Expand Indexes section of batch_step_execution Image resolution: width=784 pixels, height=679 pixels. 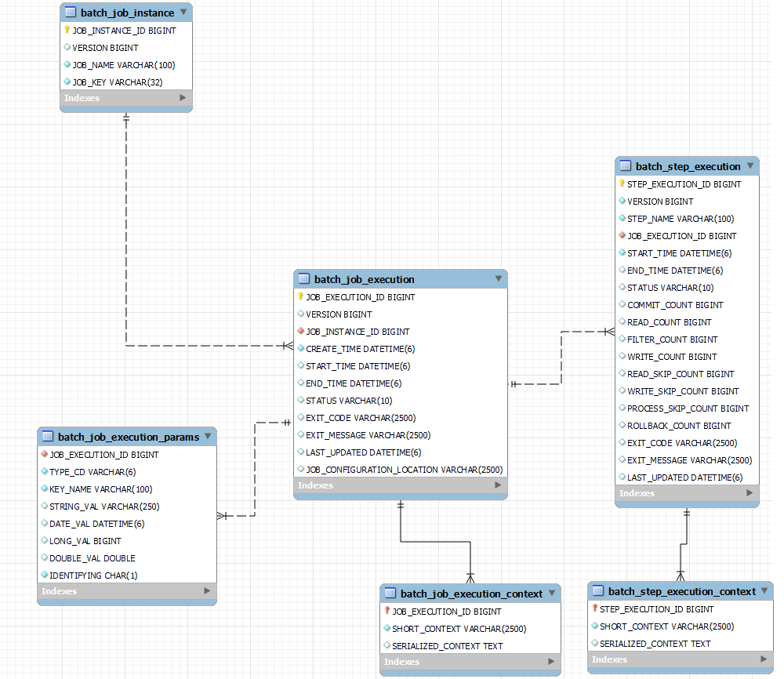pyautogui.click(x=750, y=492)
